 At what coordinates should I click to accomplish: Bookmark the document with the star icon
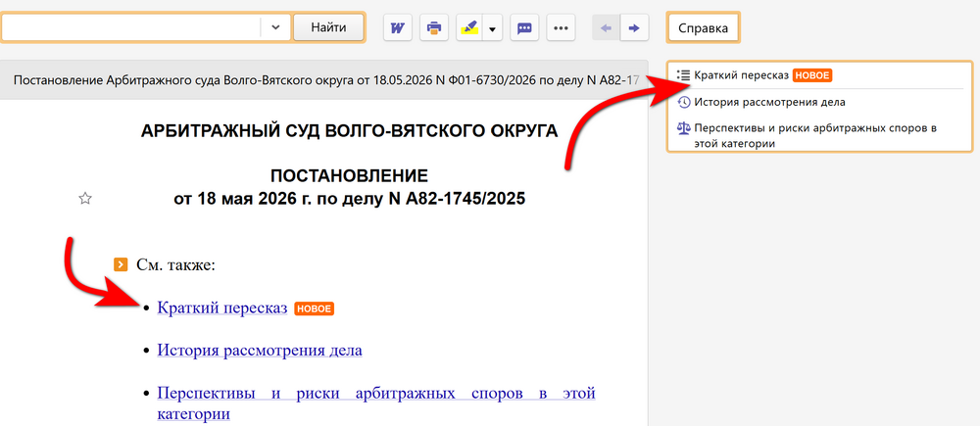85,199
